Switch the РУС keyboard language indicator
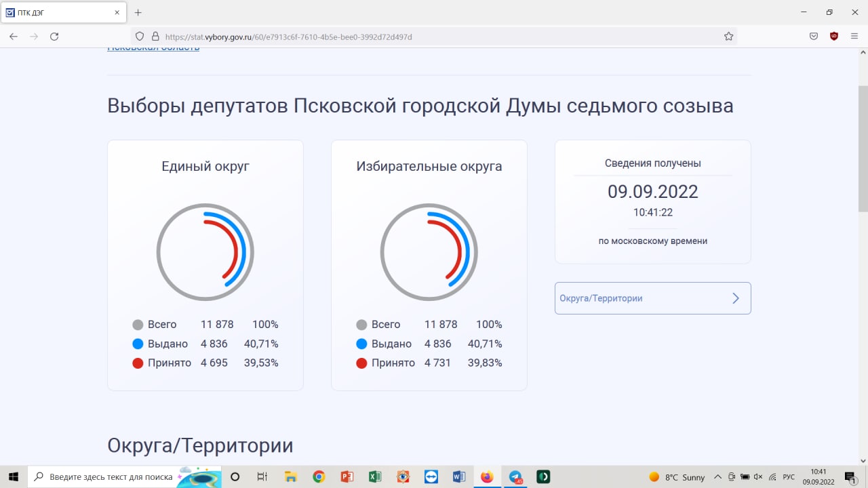The height and width of the screenshot is (488, 868). (789, 477)
